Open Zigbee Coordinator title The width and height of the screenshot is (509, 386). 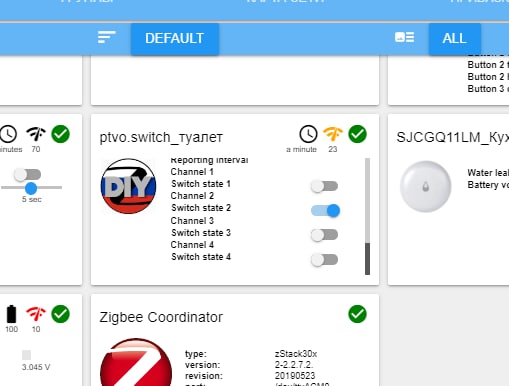click(161, 317)
